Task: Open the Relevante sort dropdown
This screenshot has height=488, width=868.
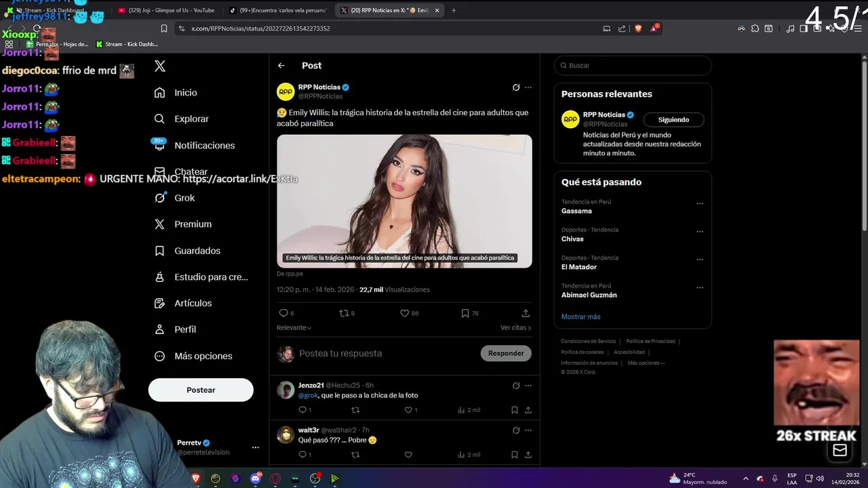Action: [x=294, y=327]
